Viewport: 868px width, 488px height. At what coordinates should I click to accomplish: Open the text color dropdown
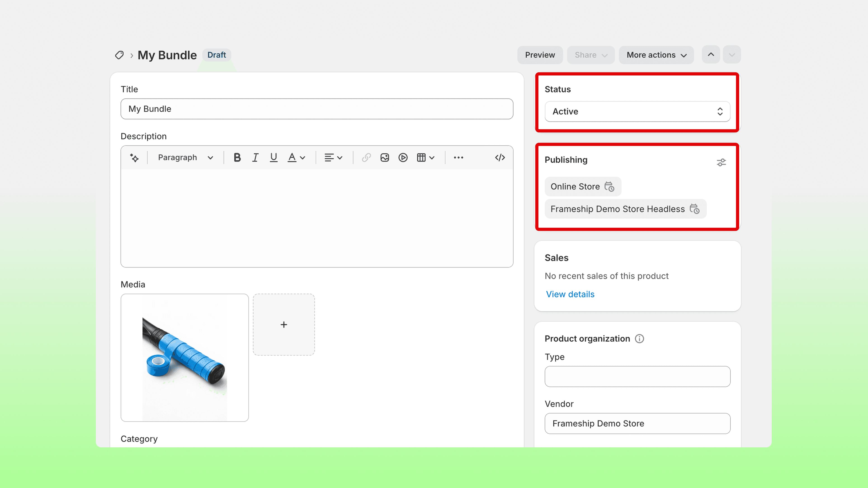(296, 158)
